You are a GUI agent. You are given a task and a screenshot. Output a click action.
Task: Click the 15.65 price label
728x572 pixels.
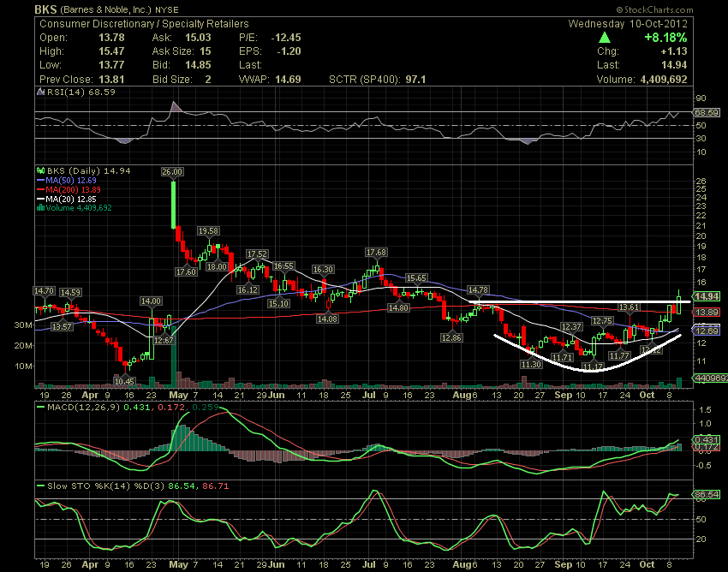[x=416, y=277]
